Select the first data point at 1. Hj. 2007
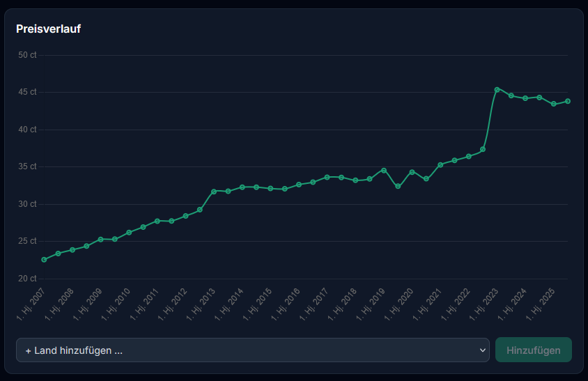This screenshot has height=381, width=588. (x=44, y=260)
